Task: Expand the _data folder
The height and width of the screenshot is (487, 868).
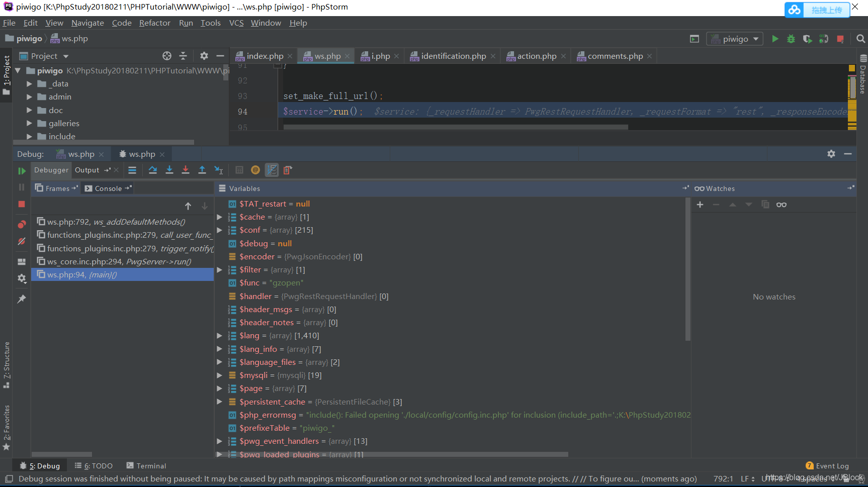Action: (29, 84)
